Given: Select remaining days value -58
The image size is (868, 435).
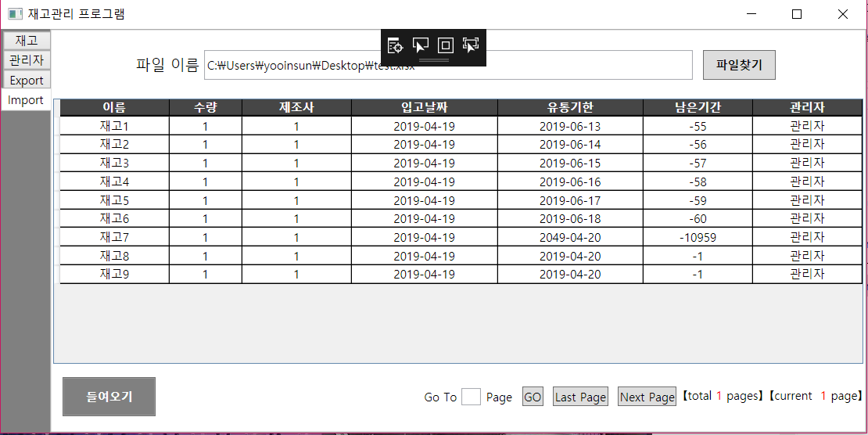Looking at the screenshot, I should 698,182.
